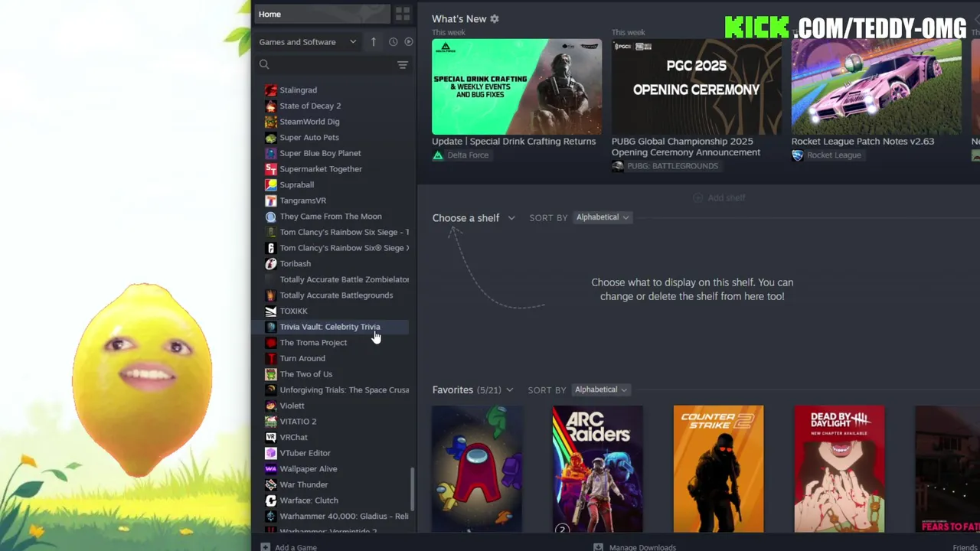Screen dimensions: 980x551
Task: Select The Troma Project in list
Action: pyautogui.click(x=313, y=343)
